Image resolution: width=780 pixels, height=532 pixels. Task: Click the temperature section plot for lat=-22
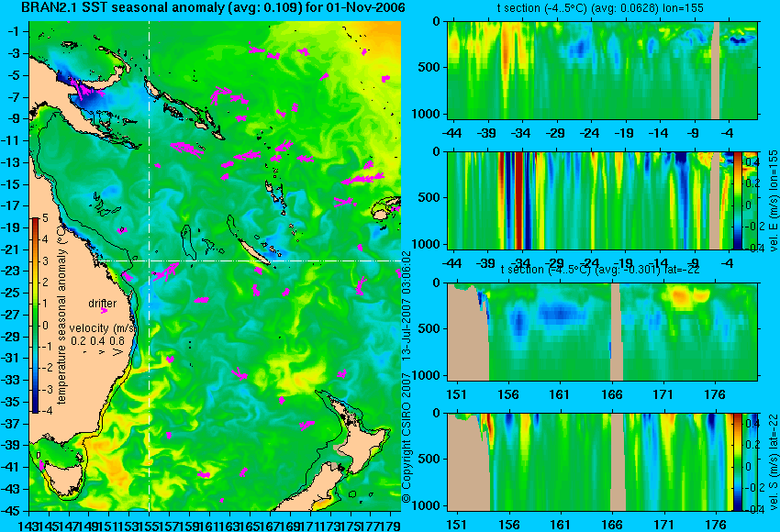pyautogui.click(x=602, y=332)
